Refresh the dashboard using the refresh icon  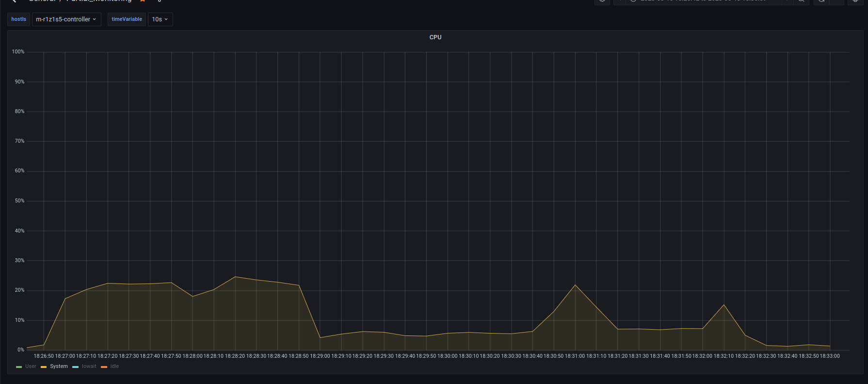[821, 1]
